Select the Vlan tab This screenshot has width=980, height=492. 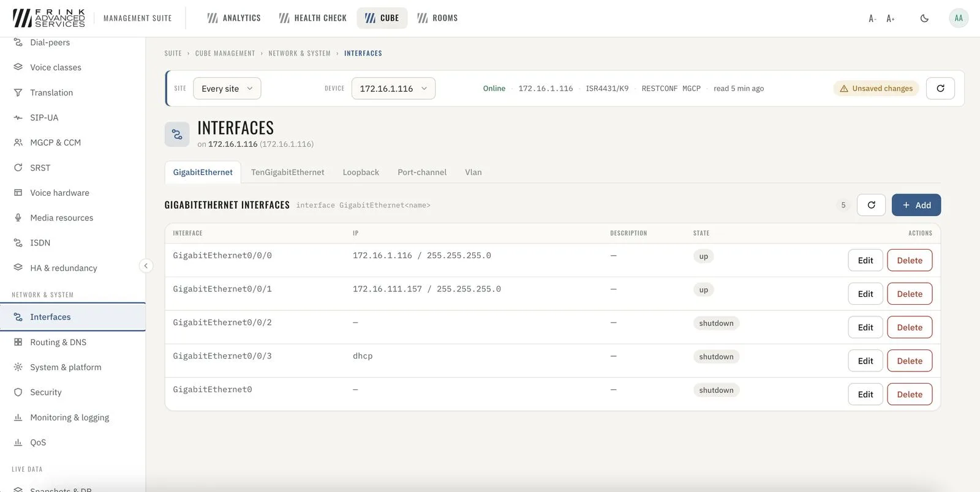473,172
